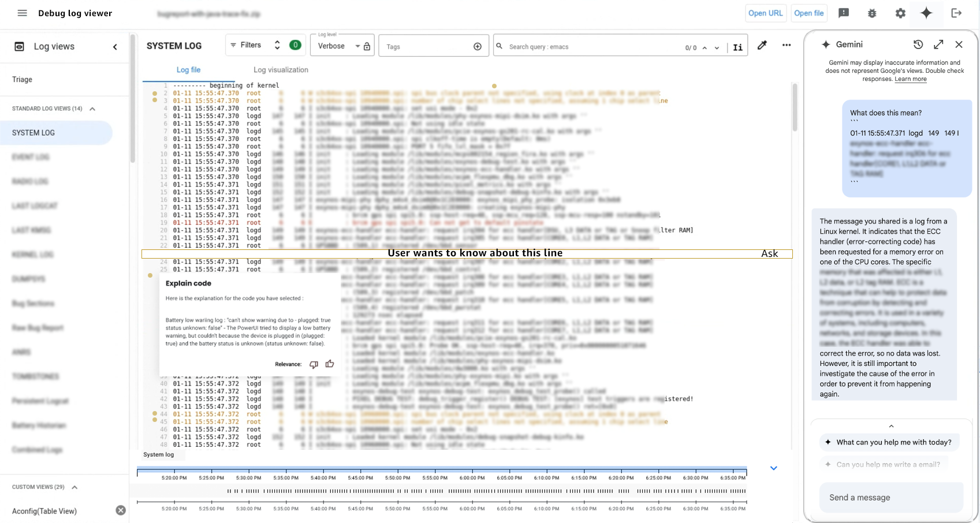Remove the Aconfig(Table View) custom view

[x=121, y=510]
